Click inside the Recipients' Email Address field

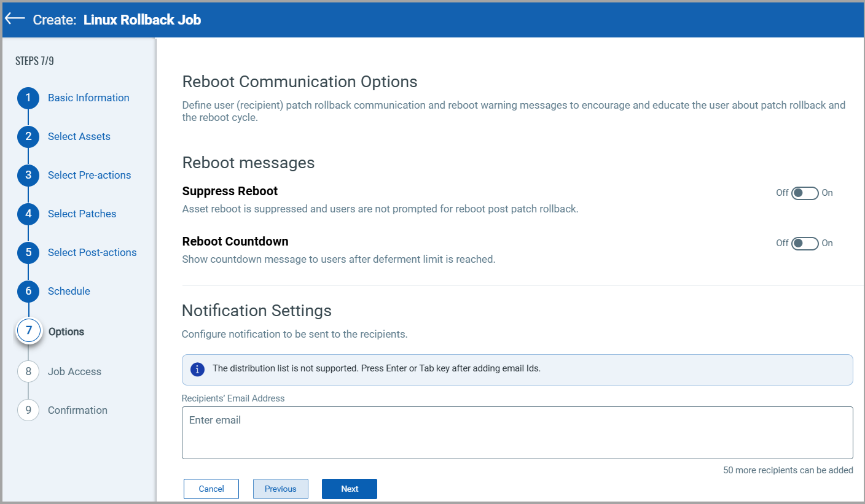517,432
